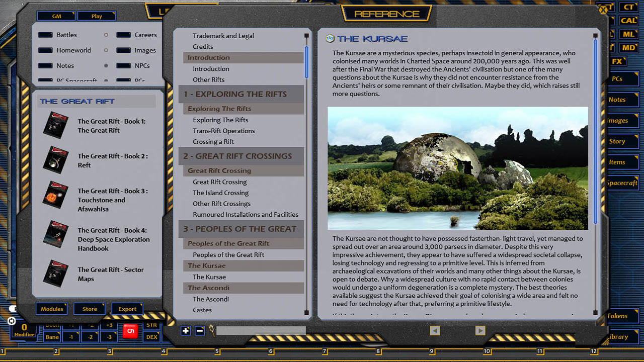
Task: Toggle the circle between Battles and Careers
Action: tap(106, 35)
